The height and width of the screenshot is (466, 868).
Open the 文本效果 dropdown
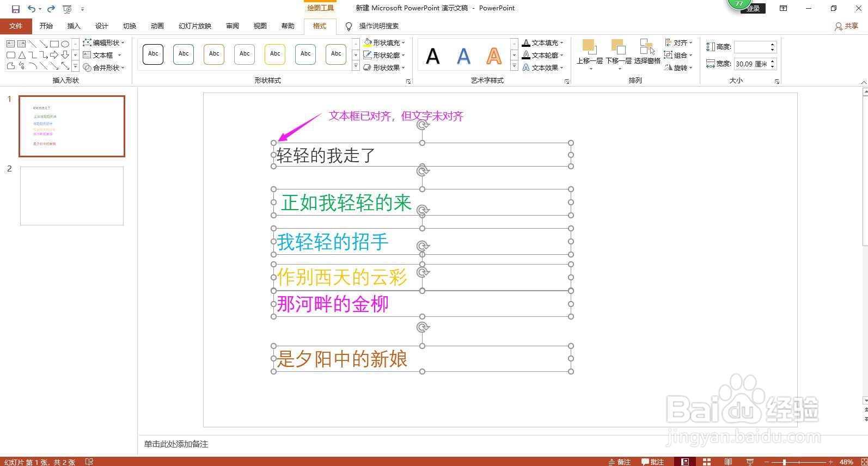click(x=543, y=68)
